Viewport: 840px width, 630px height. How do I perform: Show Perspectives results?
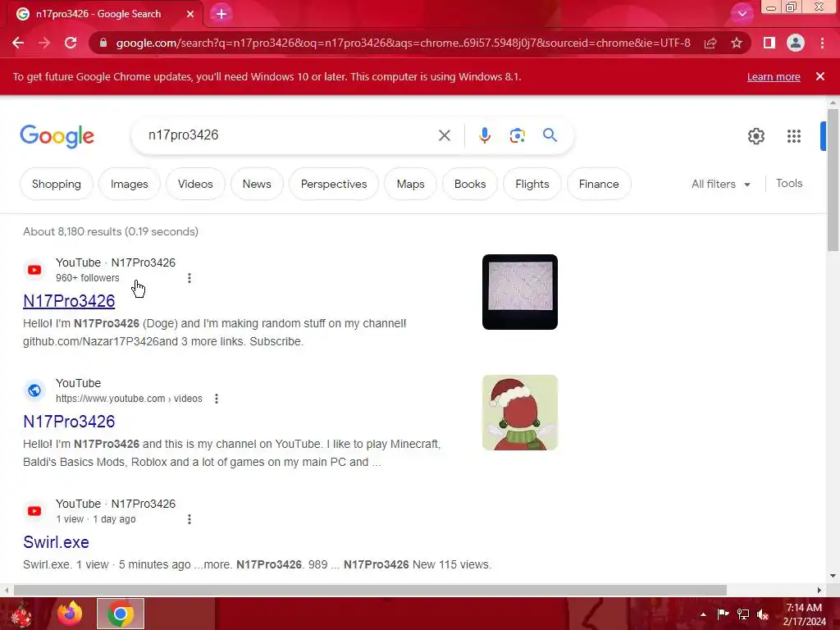[x=334, y=185]
